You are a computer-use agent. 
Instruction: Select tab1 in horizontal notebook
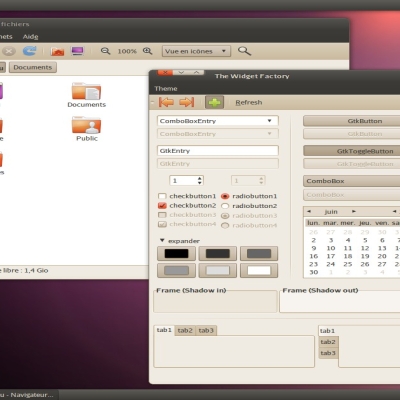pyautogui.click(x=164, y=330)
